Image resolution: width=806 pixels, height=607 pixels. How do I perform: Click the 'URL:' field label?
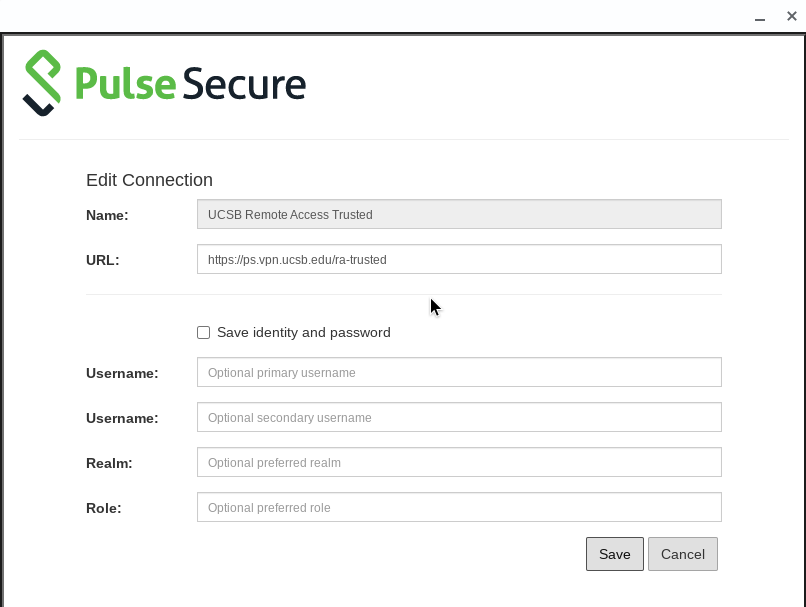(103, 260)
